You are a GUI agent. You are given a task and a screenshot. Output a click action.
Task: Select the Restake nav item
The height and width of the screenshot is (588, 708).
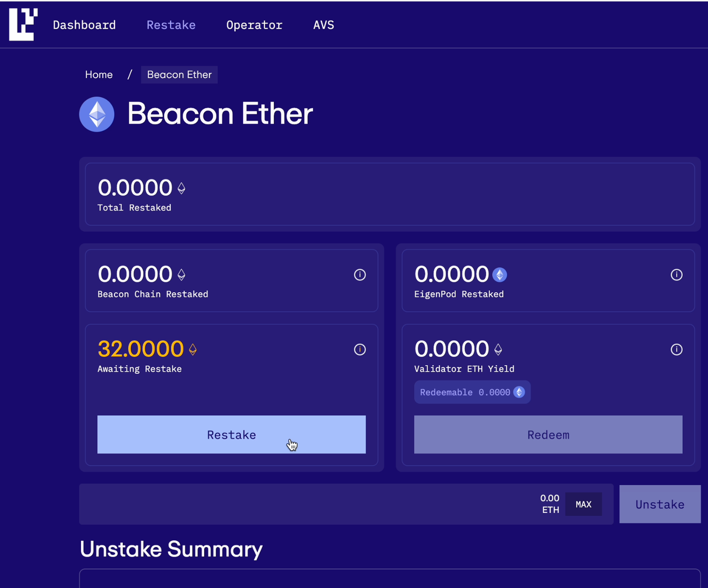click(x=171, y=25)
